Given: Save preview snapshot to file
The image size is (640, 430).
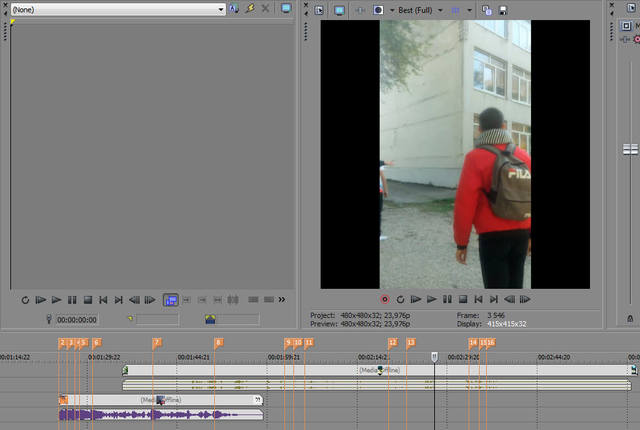Looking at the screenshot, I should (x=503, y=10).
